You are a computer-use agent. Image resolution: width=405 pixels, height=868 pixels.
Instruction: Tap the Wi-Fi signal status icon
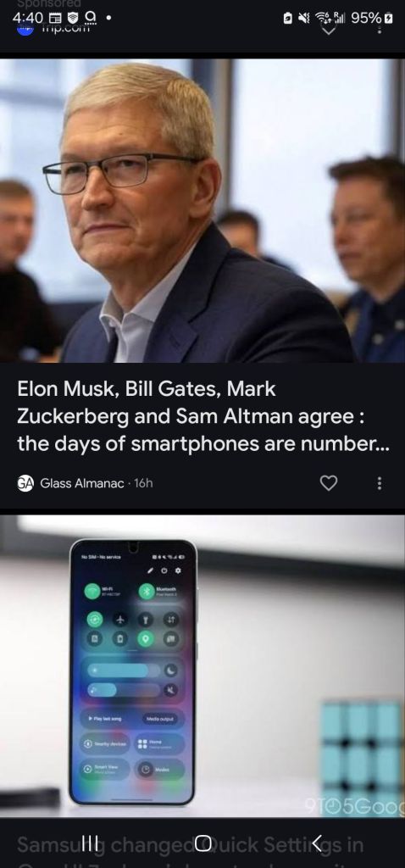(323, 19)
